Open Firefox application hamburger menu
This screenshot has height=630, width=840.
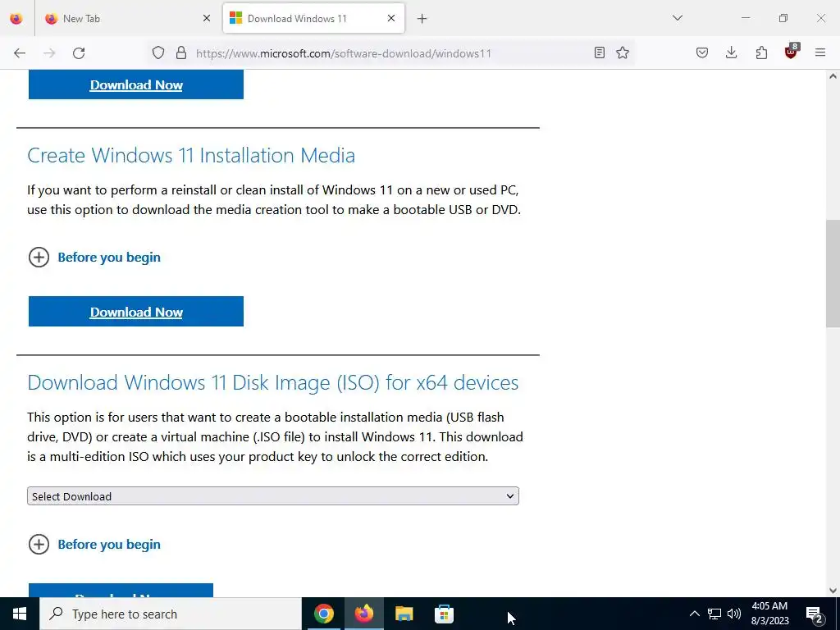click(x=820, y=52)
